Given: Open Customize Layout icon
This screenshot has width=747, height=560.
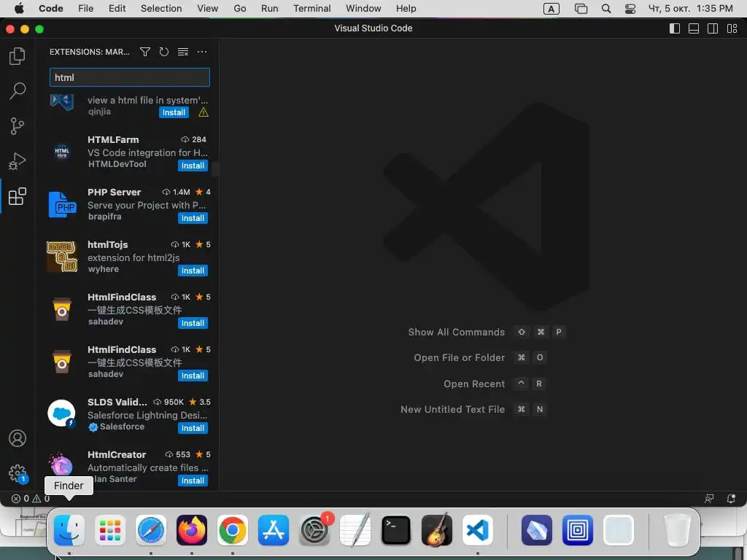Looking at the screenshot, I should pyautogui.click(x=732, y=28).
